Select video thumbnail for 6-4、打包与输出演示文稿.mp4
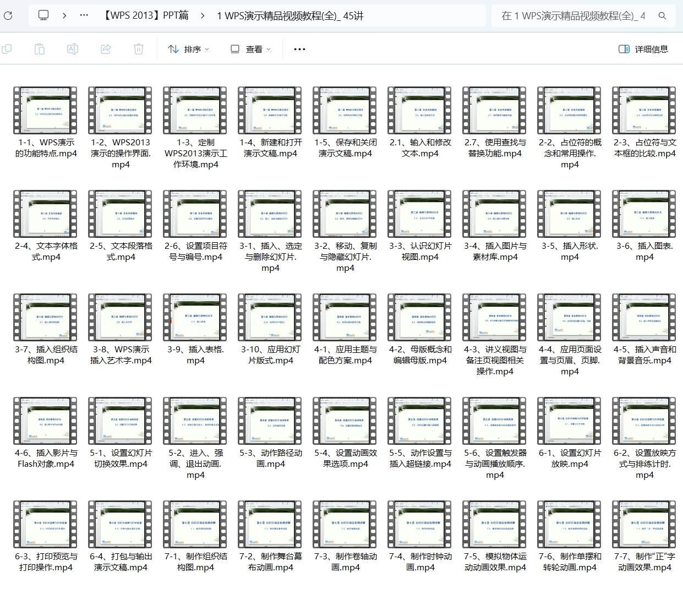This screenshot has width=683, height=616. pyautogui.click(x=121, y=525)
